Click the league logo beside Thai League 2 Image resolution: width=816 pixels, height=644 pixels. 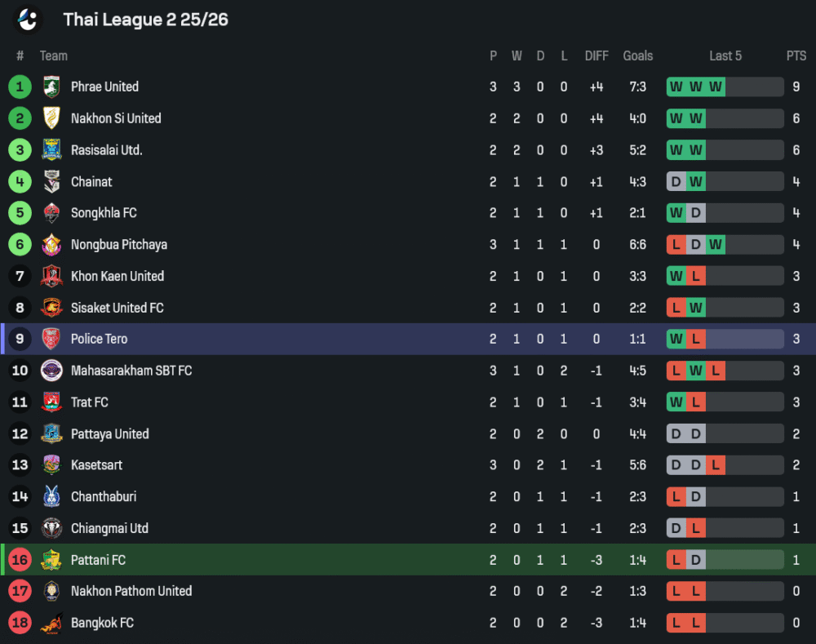(29, 19)
